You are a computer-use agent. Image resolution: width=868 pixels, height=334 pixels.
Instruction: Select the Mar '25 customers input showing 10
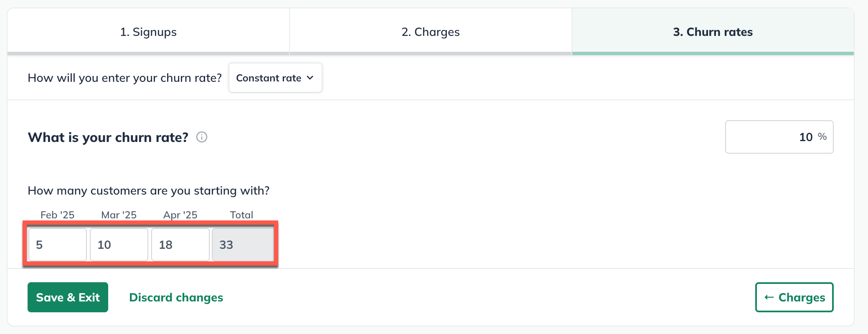[119, 245]
